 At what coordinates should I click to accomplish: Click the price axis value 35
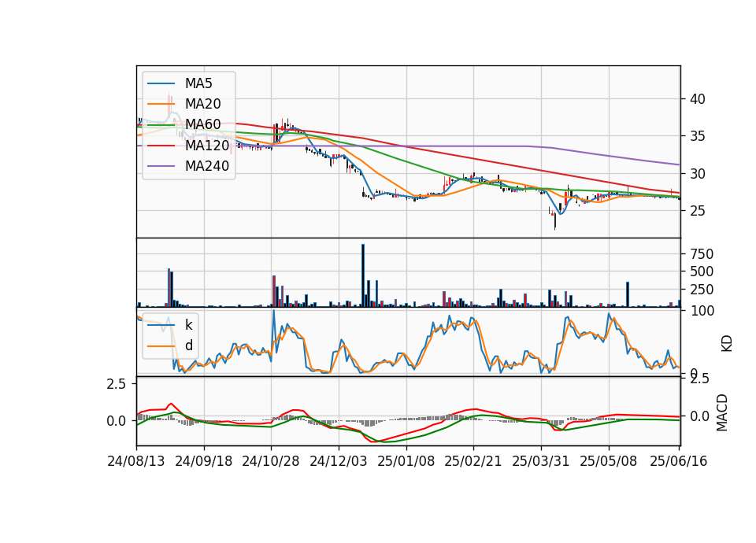point(698,136)
